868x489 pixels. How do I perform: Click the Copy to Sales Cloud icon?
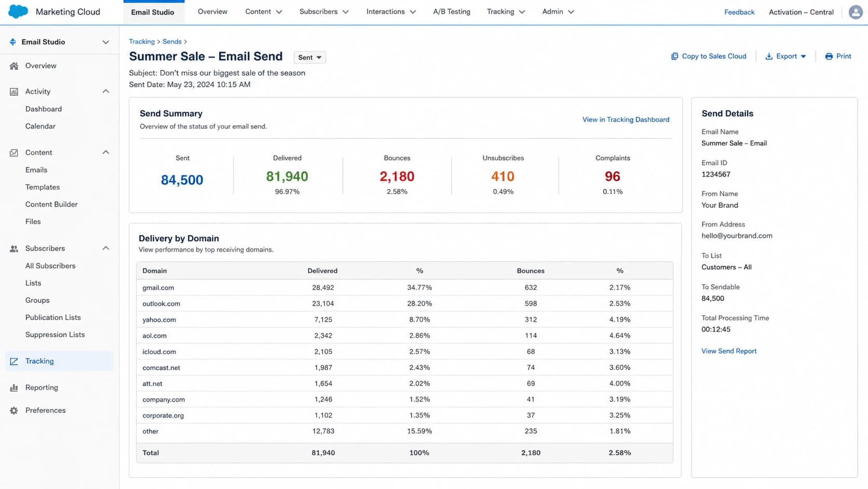(x=674, y=56)
